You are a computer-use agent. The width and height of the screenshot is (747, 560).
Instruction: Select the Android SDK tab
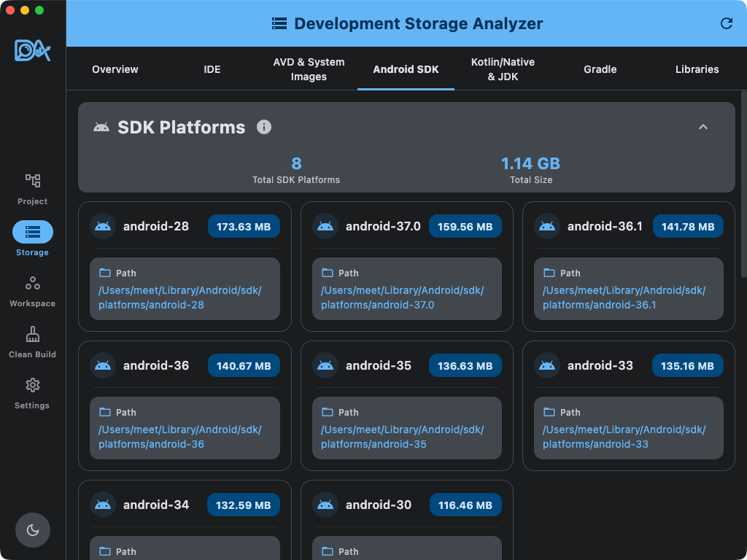tap(406, 69)
